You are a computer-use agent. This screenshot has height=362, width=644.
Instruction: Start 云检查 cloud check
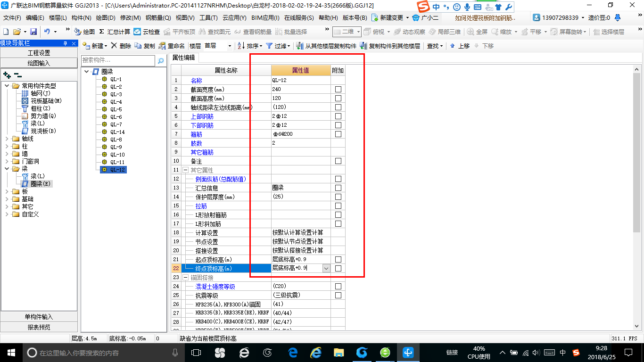point(147,32)
